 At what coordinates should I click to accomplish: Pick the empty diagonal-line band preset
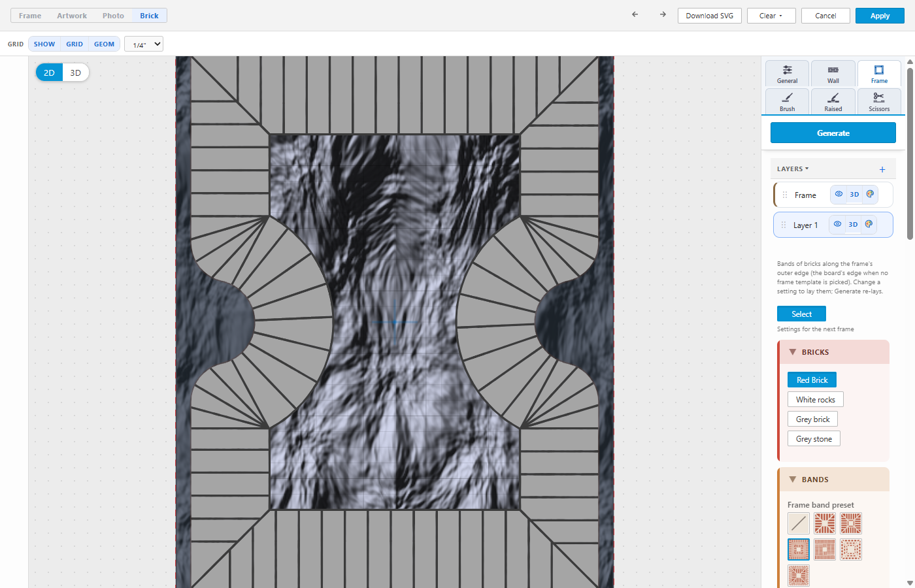coord(799,523)
